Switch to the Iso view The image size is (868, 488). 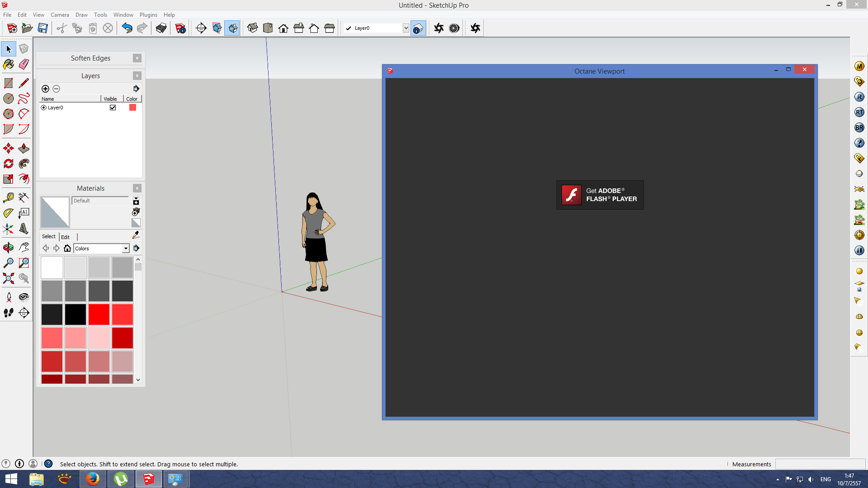tap(252, 28)
